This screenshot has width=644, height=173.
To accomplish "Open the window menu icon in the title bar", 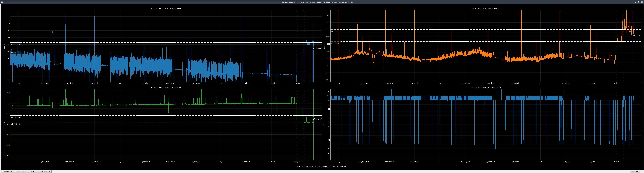I will click(x=2, y=2).
